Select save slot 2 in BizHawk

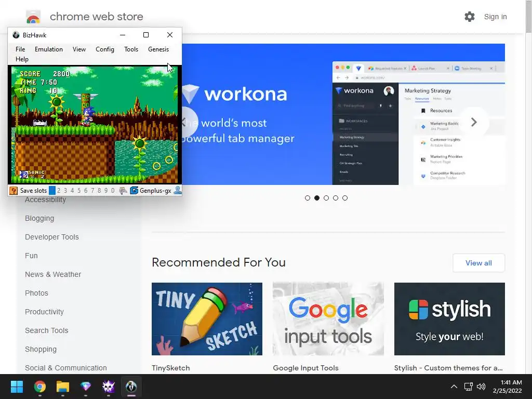tap(59, 191)
